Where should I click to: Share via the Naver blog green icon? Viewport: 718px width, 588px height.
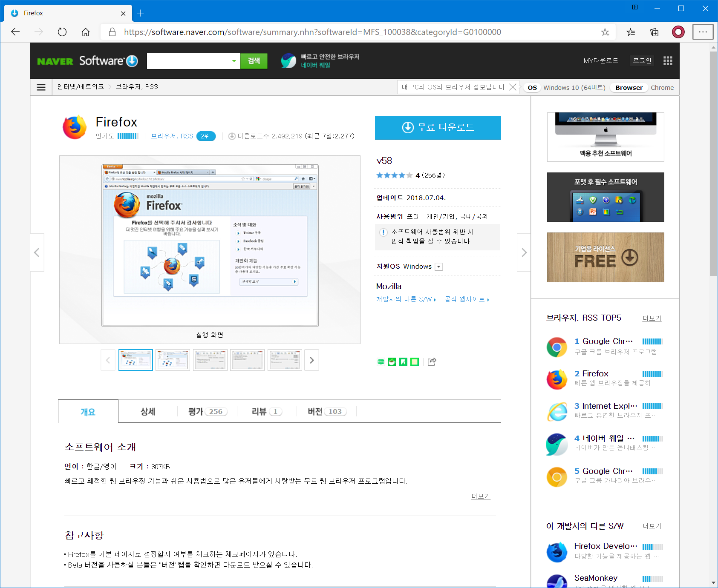[381, 362]
